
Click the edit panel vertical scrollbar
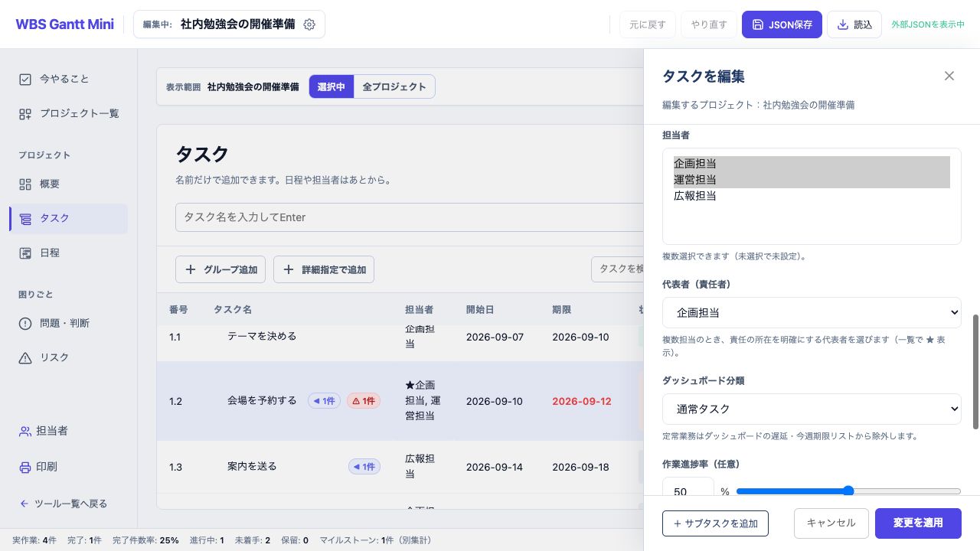coord(975,371)
